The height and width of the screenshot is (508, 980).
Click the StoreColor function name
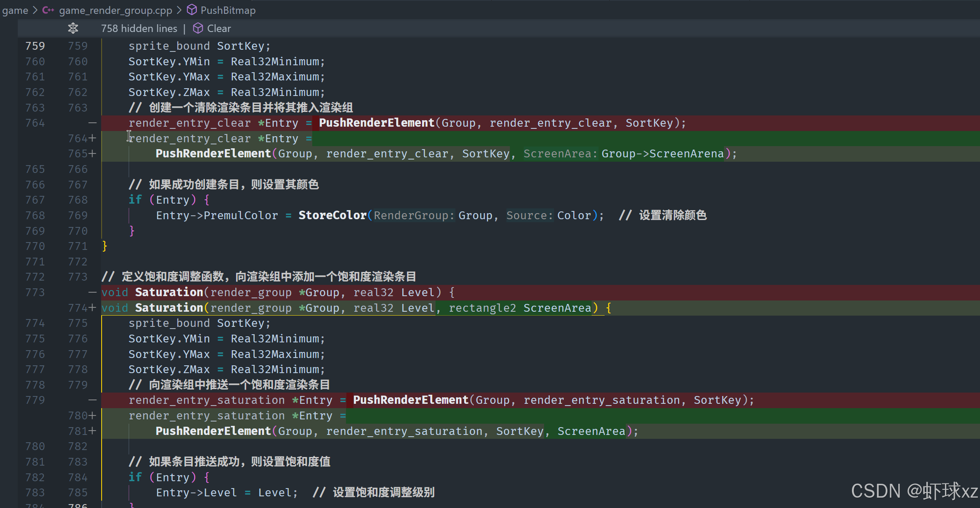[x=332, y=215]
